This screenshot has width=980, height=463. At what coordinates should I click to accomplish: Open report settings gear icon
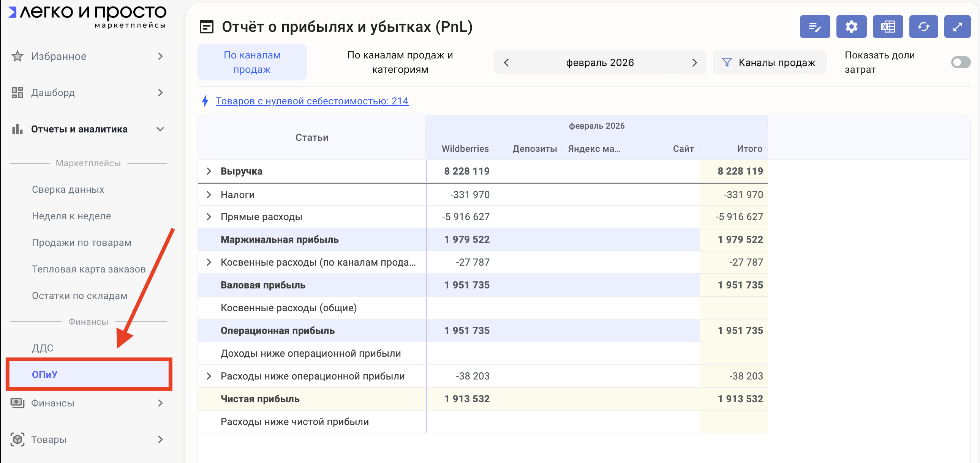tap(851, 27)
